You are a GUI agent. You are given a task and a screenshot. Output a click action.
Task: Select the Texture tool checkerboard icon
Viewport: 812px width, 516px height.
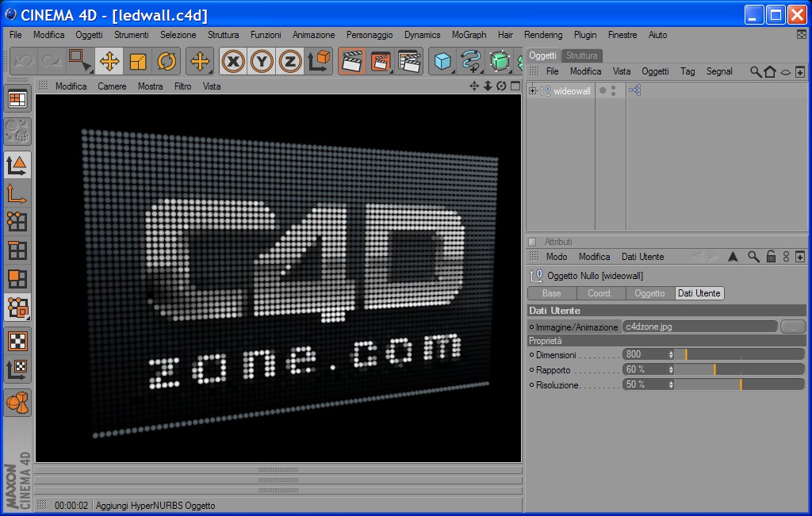point(17,341)
